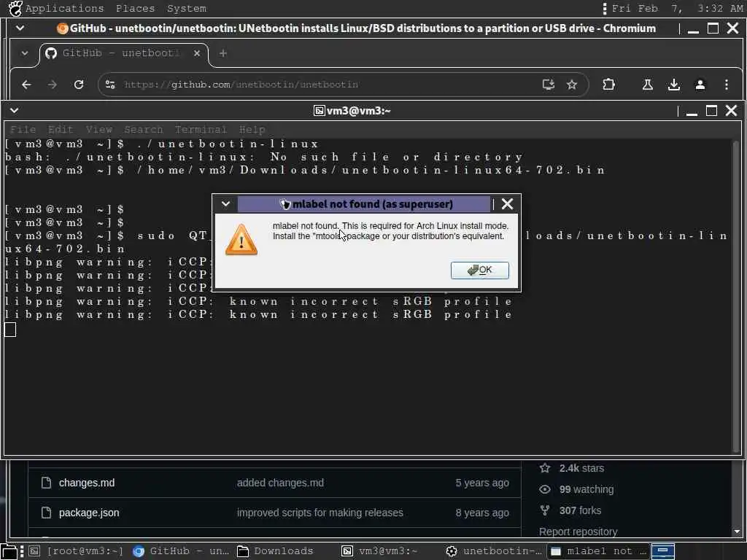Open the Places menu
The image size is (747, 560).
[135, 8]
